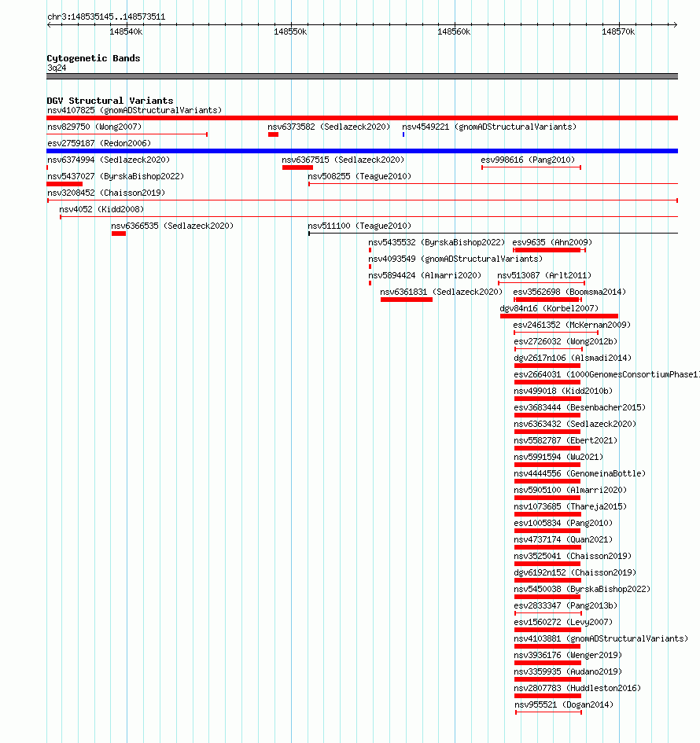Click the chr3:148535145..148573511 coordinates
The image size is (700, 743).
tap(106, 17)
